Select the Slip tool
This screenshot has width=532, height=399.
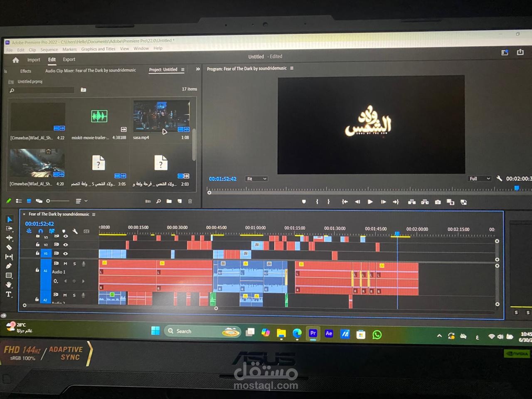pos(9,257)
